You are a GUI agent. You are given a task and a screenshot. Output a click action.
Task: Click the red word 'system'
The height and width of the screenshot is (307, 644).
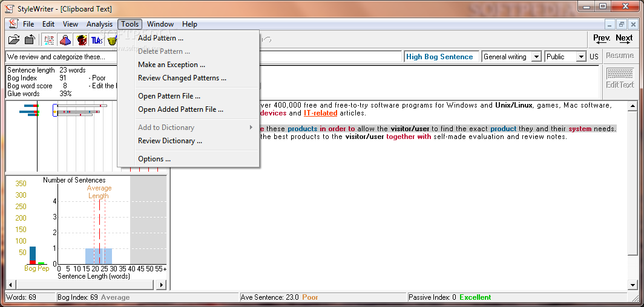580,129
